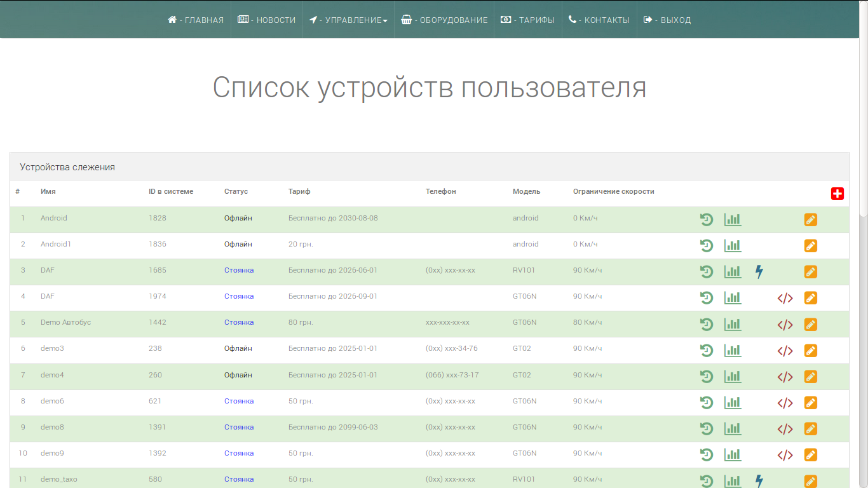Screen dimensions: 868x488
Task: Expand the Управление dropdown menu
Action: (x=348, y=20)
